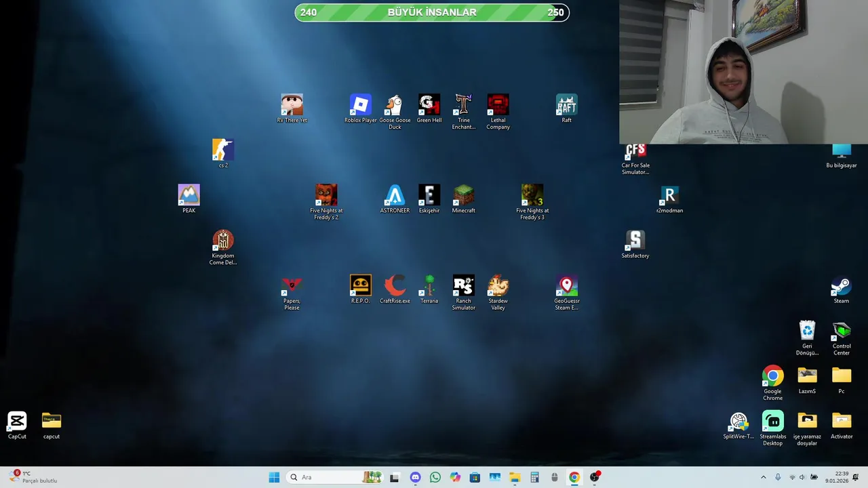Open the mouse app taskbar icon

coord(554,477)
